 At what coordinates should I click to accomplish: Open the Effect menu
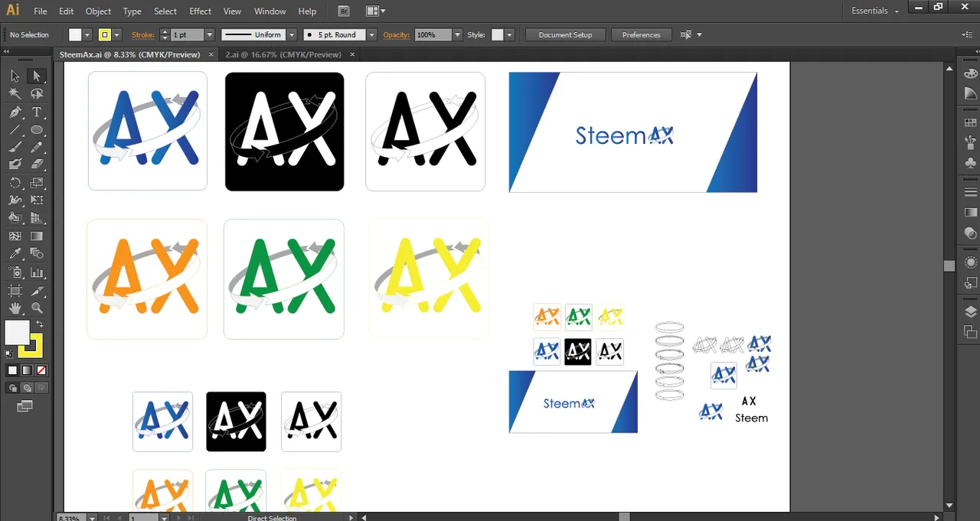tap(200, 11)
